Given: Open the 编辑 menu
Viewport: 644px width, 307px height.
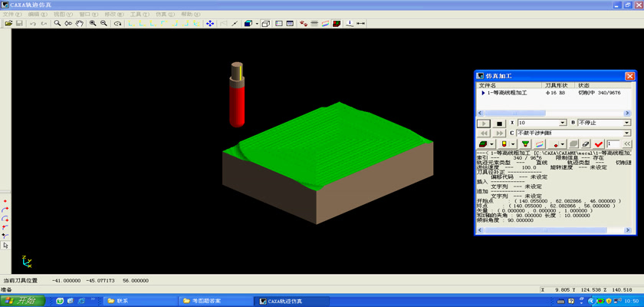Looking at the screenshot, I should point(38,14).
